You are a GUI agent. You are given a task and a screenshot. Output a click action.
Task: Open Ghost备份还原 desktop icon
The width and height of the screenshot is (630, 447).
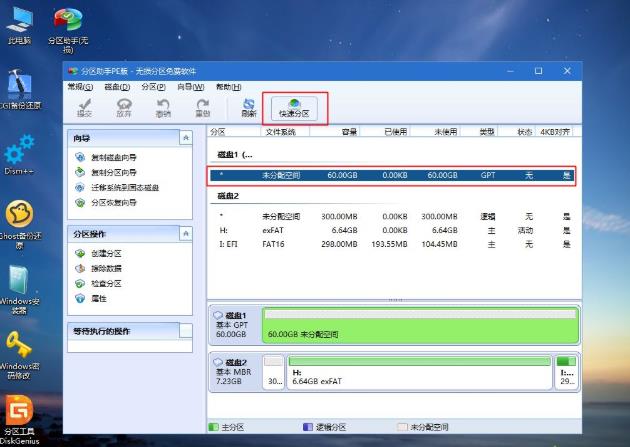pos(19,224)
